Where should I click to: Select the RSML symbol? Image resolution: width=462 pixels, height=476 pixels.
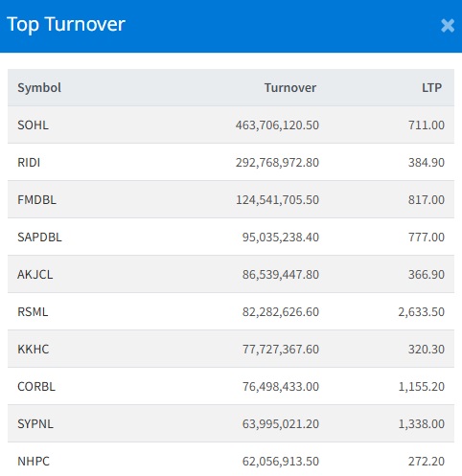click(33, 312)
